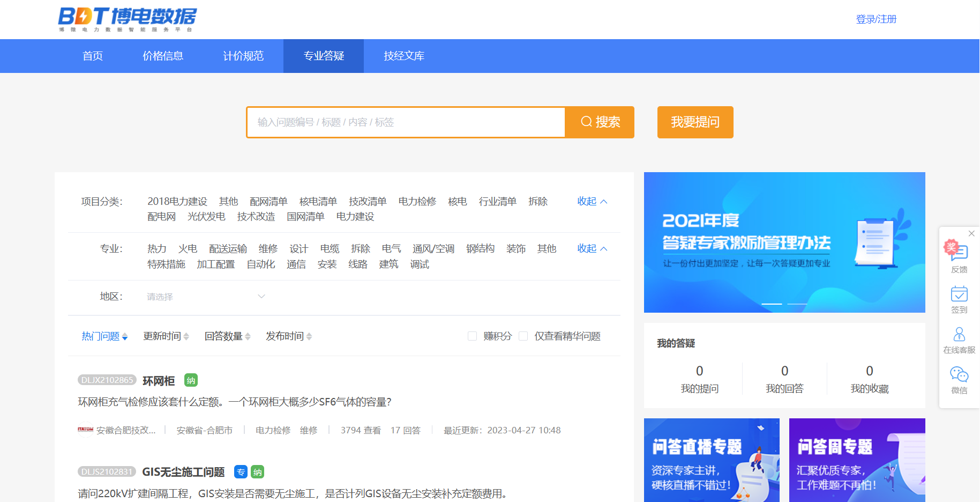This screenshot has height=502, width=980.
Task: Check the 赚积分 checkbox
Action: click(x=472, y=336)
